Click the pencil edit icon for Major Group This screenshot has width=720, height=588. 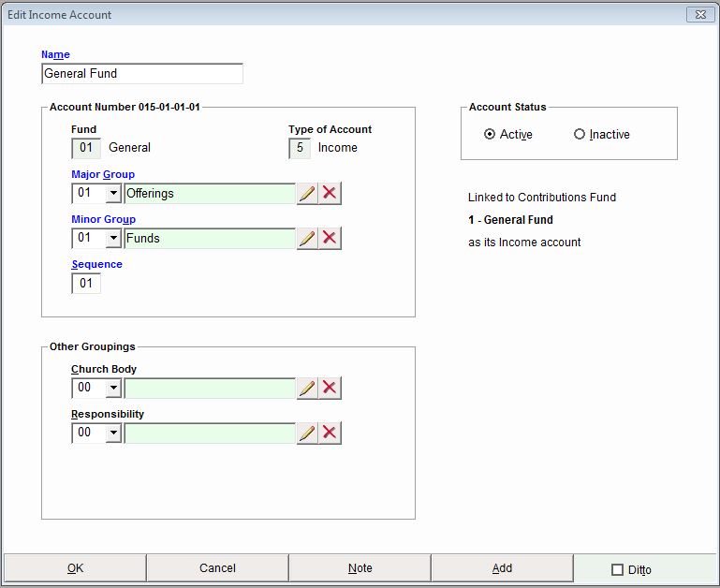(x=307, y=194)
